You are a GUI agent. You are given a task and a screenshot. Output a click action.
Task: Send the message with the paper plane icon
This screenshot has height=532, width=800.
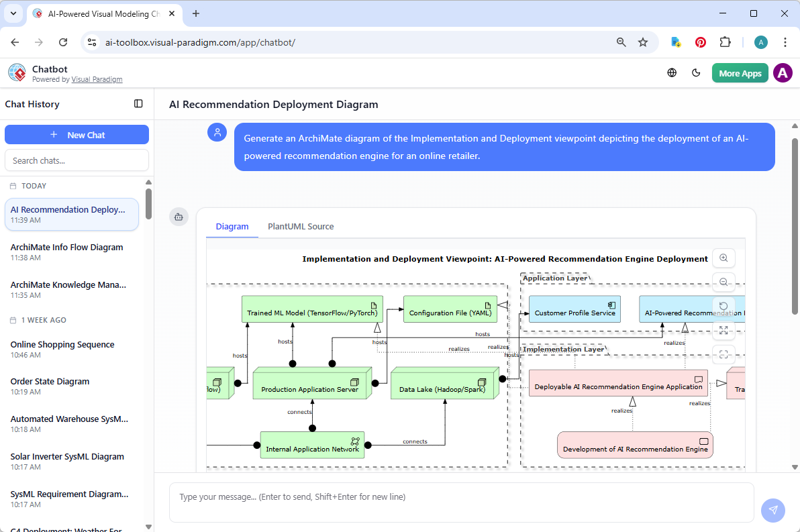click(x=772, y=511)
